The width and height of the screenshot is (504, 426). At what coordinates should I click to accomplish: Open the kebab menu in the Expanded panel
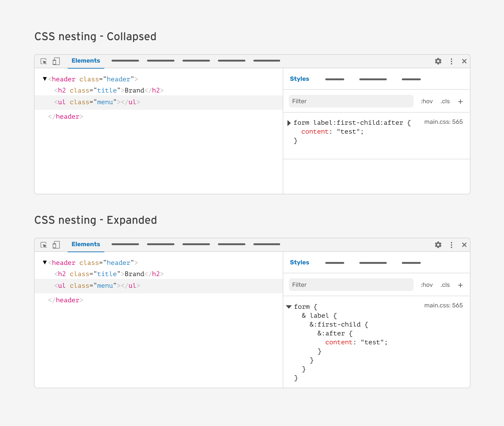tap(451, 245)
